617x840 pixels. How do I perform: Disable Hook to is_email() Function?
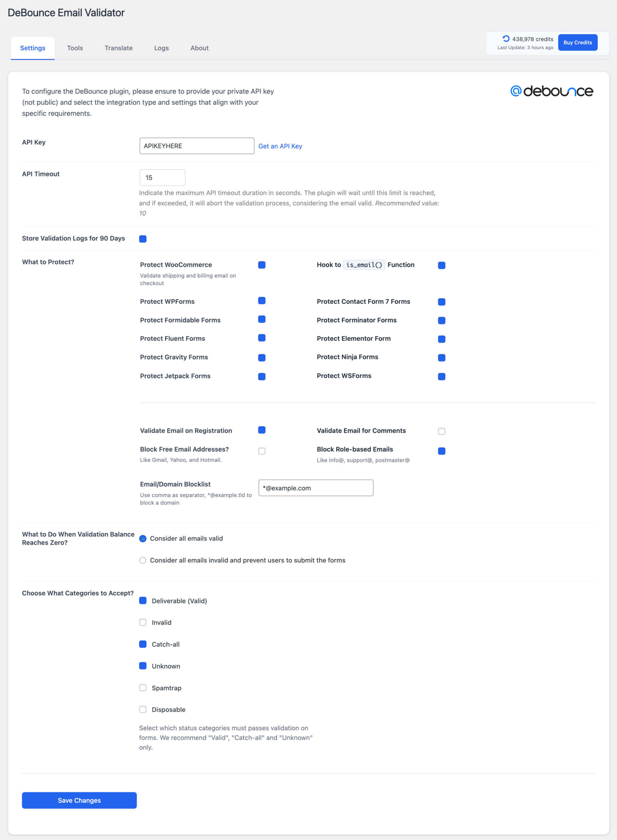(x=442, y=265)
